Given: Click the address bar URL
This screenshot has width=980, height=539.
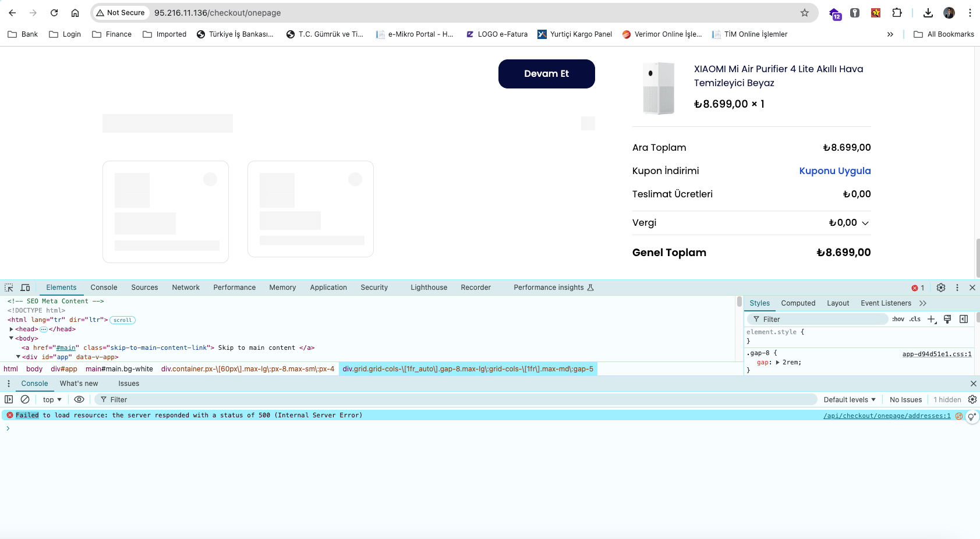Looking at the screenshot, I should coord(217,13).
